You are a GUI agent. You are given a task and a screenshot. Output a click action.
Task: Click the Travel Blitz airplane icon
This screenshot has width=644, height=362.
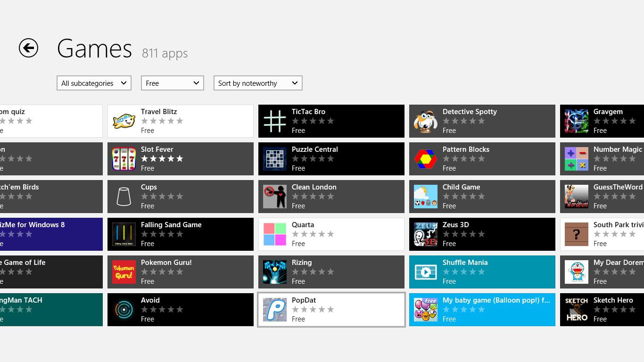(124, 121)
